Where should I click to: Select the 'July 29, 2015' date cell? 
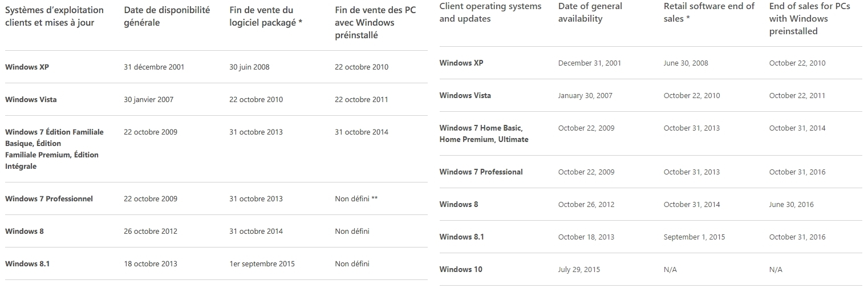pyautogui.click(x=579, y=269)
